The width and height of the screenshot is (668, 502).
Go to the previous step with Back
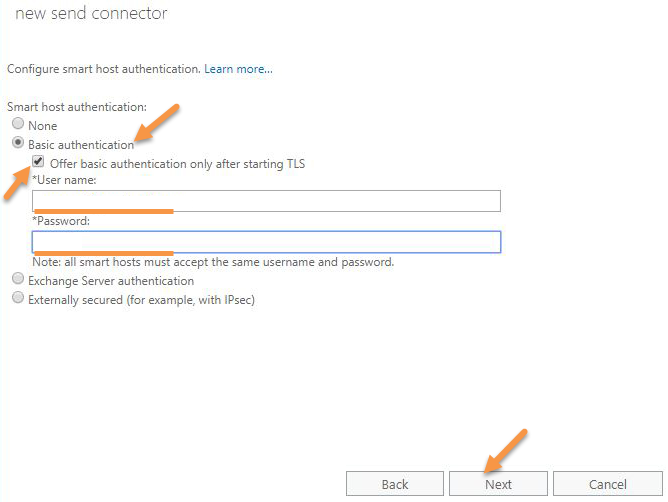394,484
